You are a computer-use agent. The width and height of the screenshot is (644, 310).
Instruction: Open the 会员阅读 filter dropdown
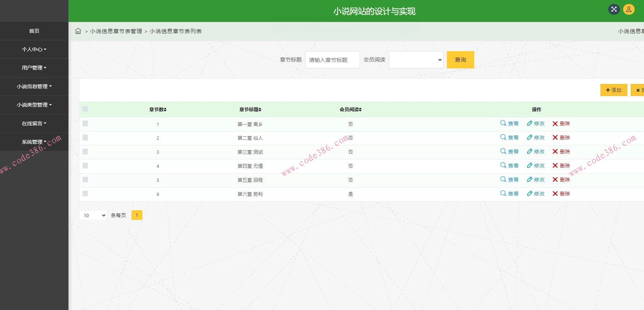[416, 60]
